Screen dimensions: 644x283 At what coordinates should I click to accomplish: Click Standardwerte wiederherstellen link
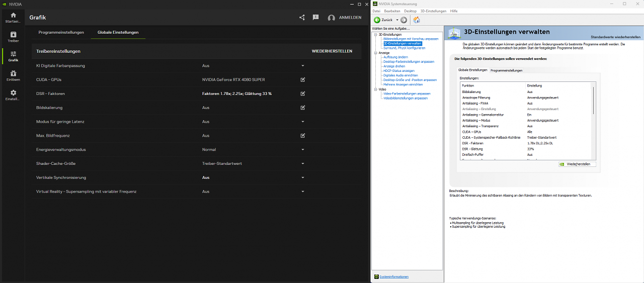pyautogui.click(x=616, y=37)
